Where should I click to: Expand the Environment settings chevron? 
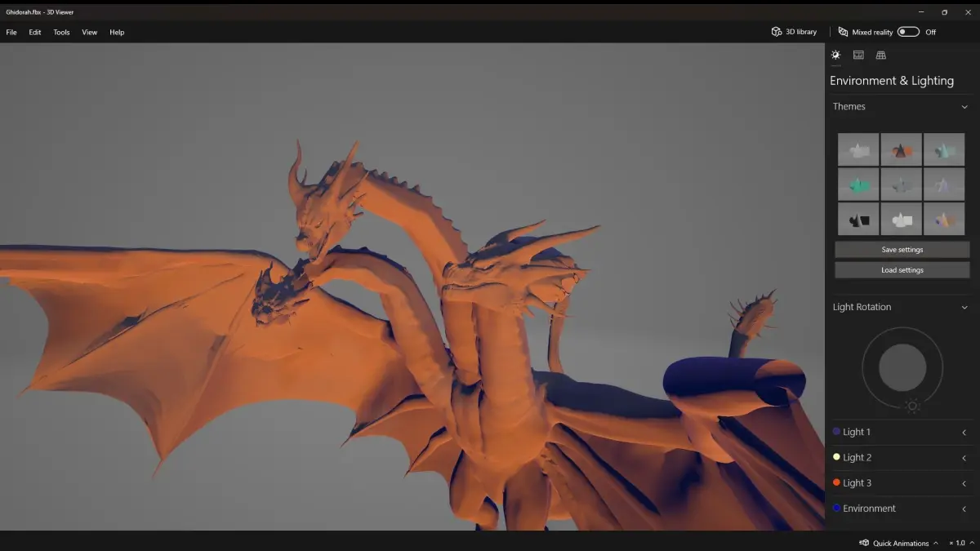[x=964, y=509]
